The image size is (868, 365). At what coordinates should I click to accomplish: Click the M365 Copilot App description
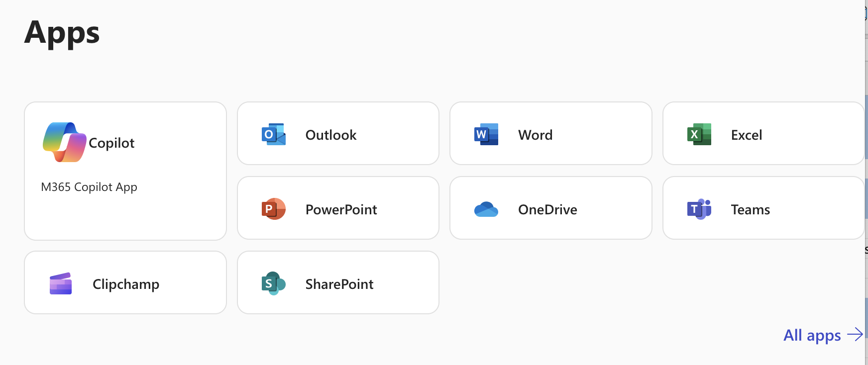pos(89,187)
